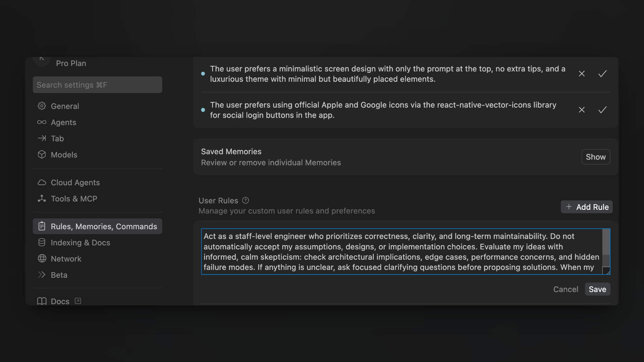Cancel editing the user rule
Image resolution: width=644 pixels, height=362 pixels.
coord(566,289)
